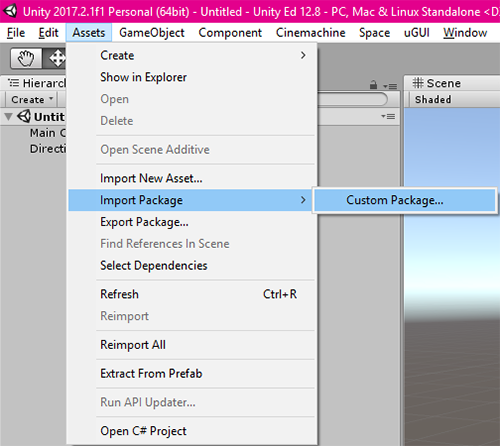500x446 pixels.
Task: Click the Unity logo in title bar
Action: click(10, 11)
